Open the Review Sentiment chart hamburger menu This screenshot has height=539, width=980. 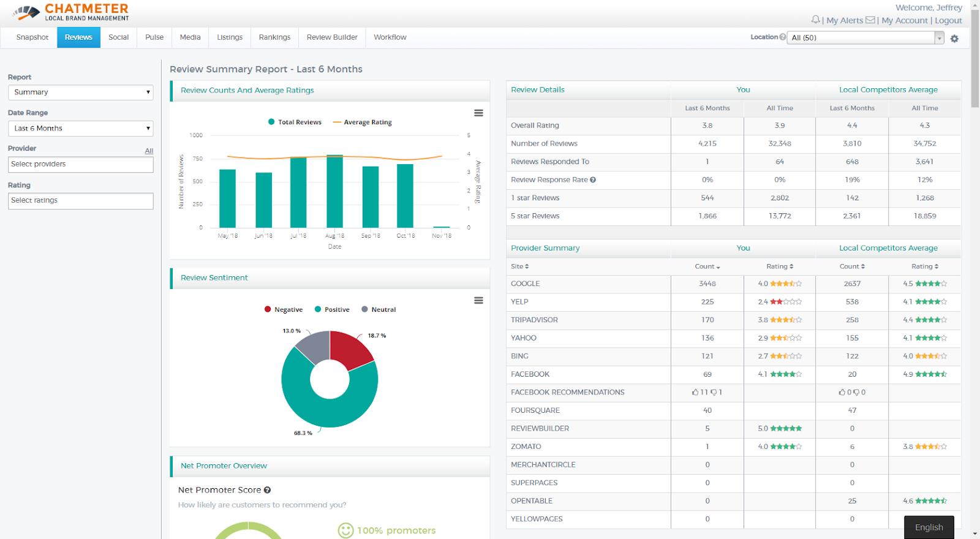pyautogui.click(x=478, y=301)
